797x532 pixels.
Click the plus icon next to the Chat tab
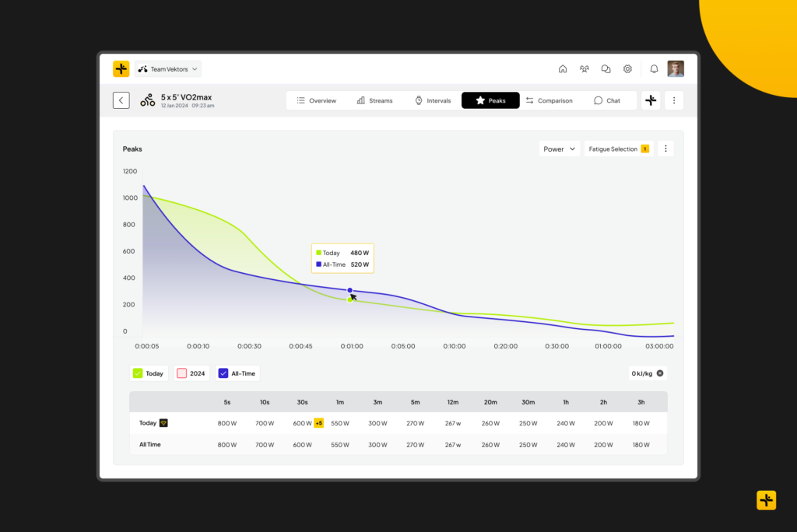coord(651,100)
